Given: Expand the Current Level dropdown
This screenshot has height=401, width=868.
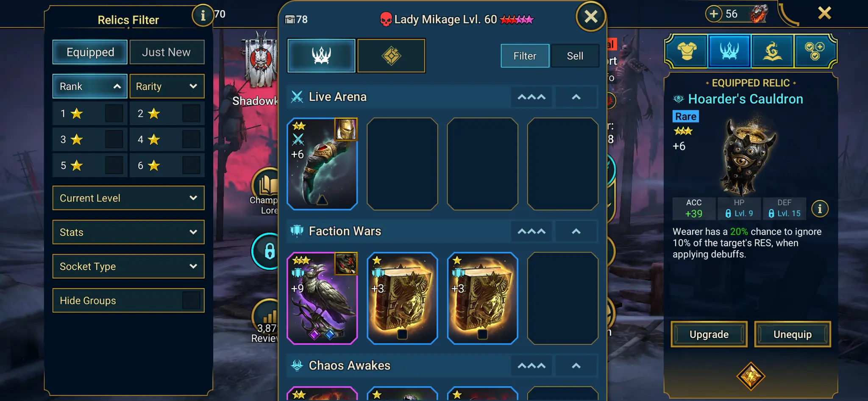Looking at the screenshot, I should pyautogui.click(x=128, y=198).
